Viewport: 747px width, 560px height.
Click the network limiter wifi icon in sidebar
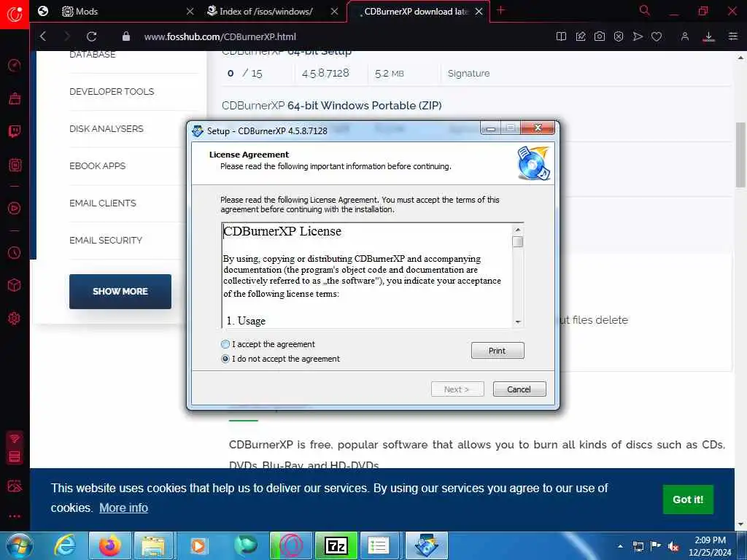click(x=15, y=438)
